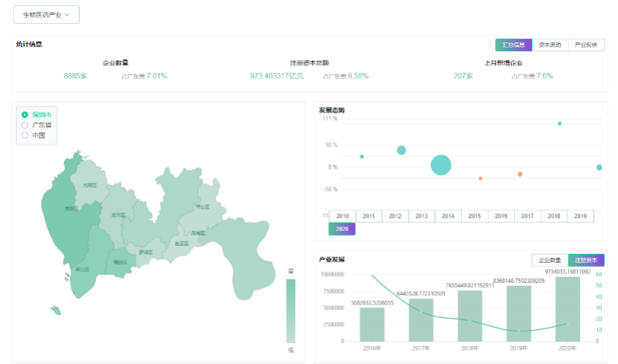
Task: Click the 2020年 bar in the 产业发展 chart
Action: tap(567, 310)
